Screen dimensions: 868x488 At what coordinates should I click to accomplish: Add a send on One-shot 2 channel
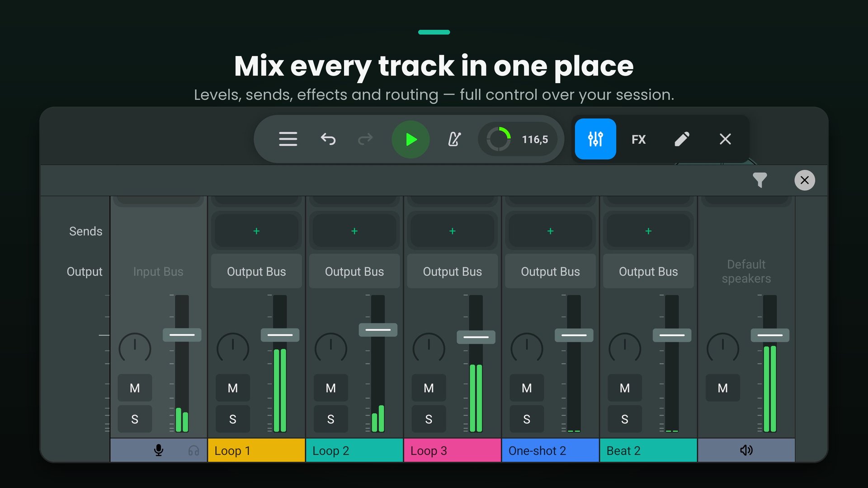click(x=550, y=231)
